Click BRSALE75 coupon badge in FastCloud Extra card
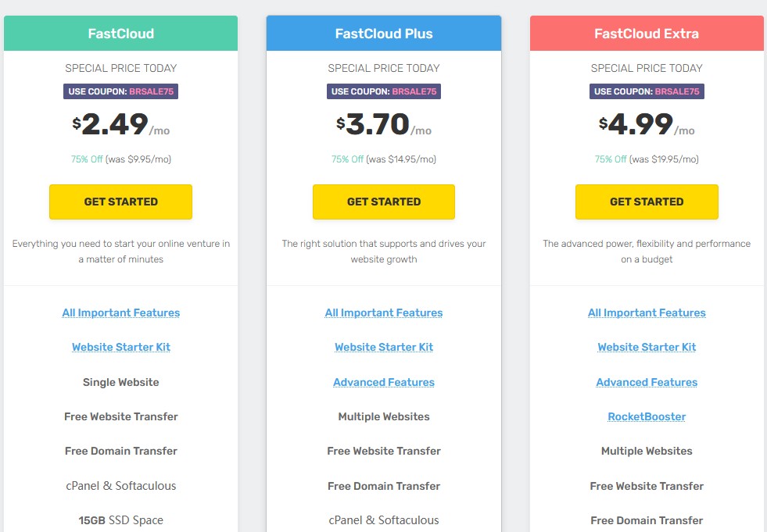 click(x=647, y=91)
